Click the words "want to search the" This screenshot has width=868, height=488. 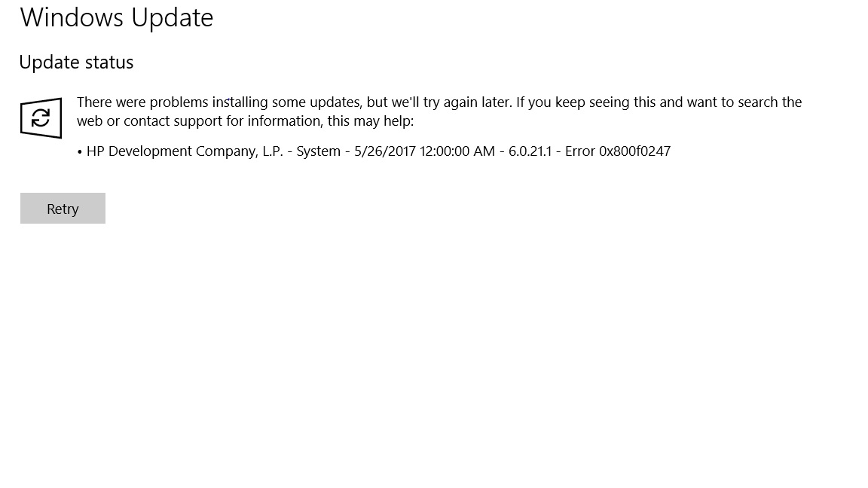pyautogui.click(x=744, y=102)
